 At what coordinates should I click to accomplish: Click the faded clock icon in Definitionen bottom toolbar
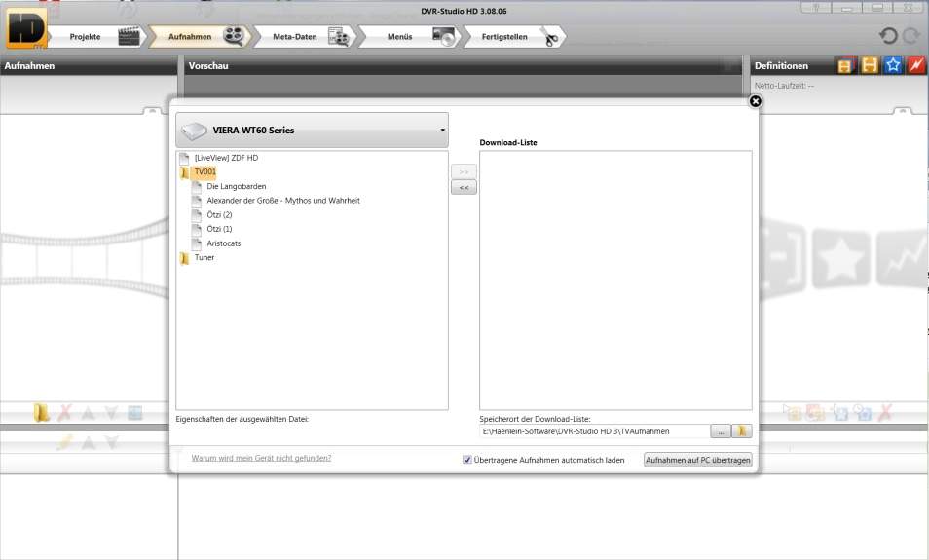click(862, 412)
